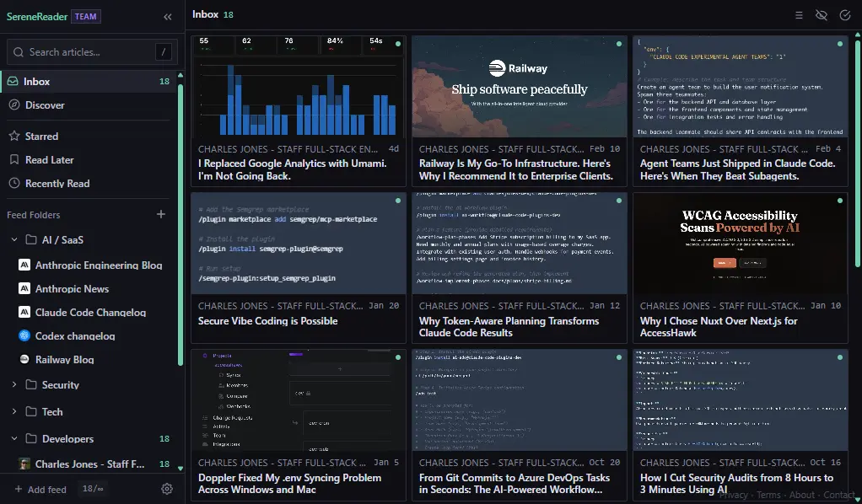Click the SereneReader logo
The image size is (862, 504).
[x=37, y=17]
